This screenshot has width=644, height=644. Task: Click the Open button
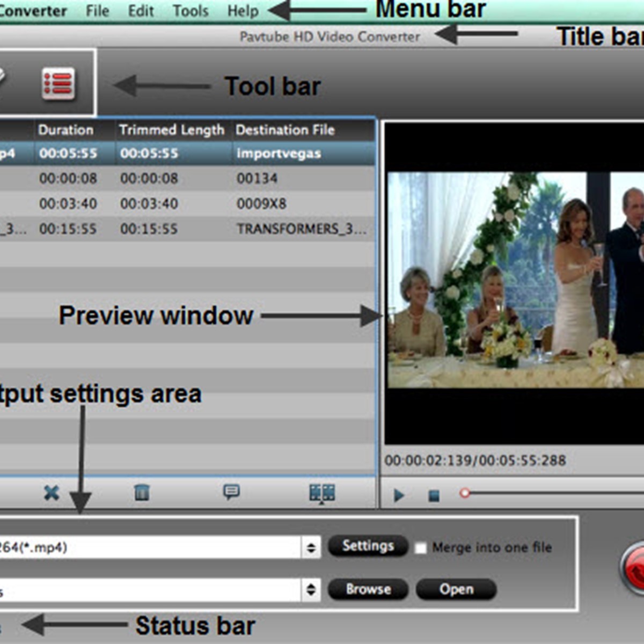click(456, 589)
